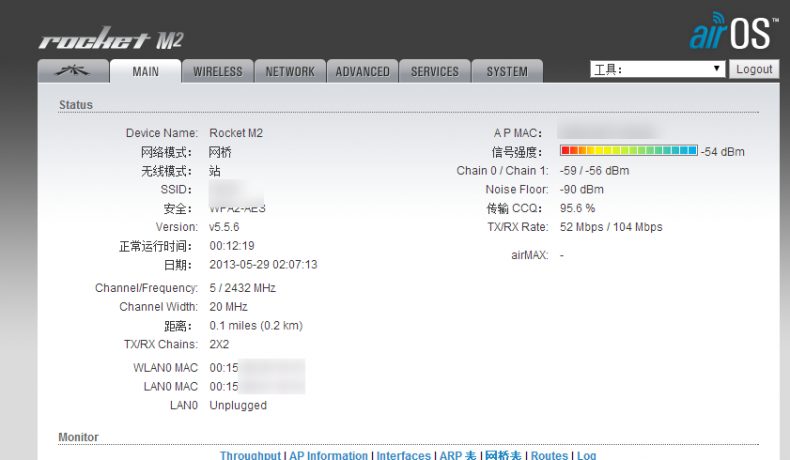Select the CCQ value 95.6 %
The width and height of the screenshot is (790, 460).
pos(577,208)
